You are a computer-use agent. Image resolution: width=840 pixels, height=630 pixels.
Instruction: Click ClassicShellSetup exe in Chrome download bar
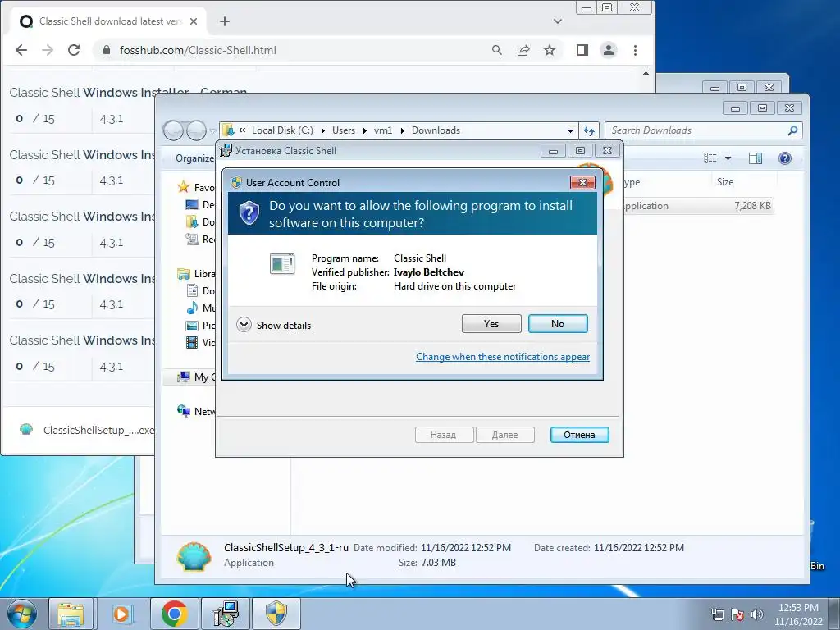[87, 430]
